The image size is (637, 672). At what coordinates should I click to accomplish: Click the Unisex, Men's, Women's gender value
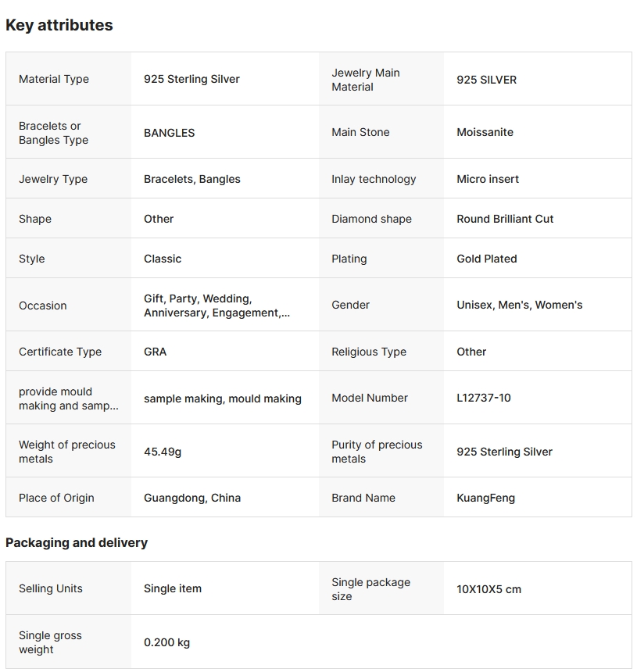pos(519,305)
